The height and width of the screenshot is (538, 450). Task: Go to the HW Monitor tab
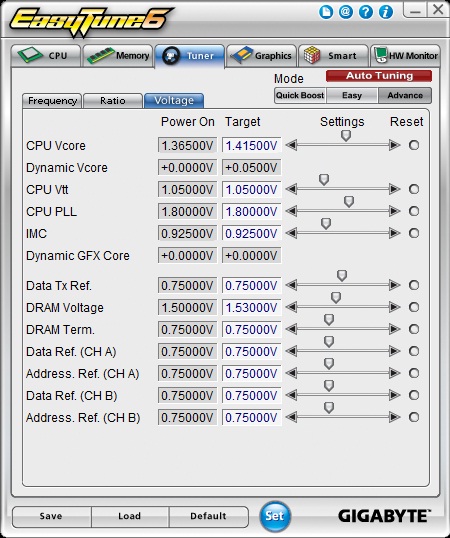(x=405, y=56)
